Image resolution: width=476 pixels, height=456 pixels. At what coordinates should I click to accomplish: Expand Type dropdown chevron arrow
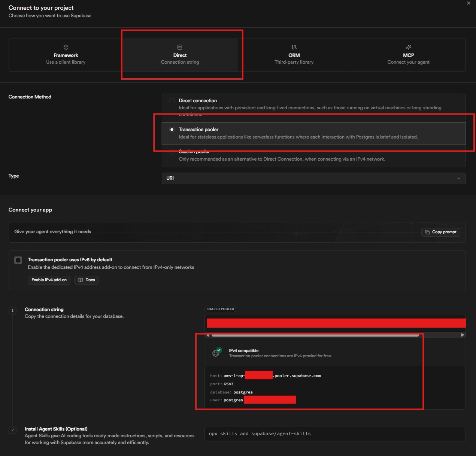coord(459,178)
